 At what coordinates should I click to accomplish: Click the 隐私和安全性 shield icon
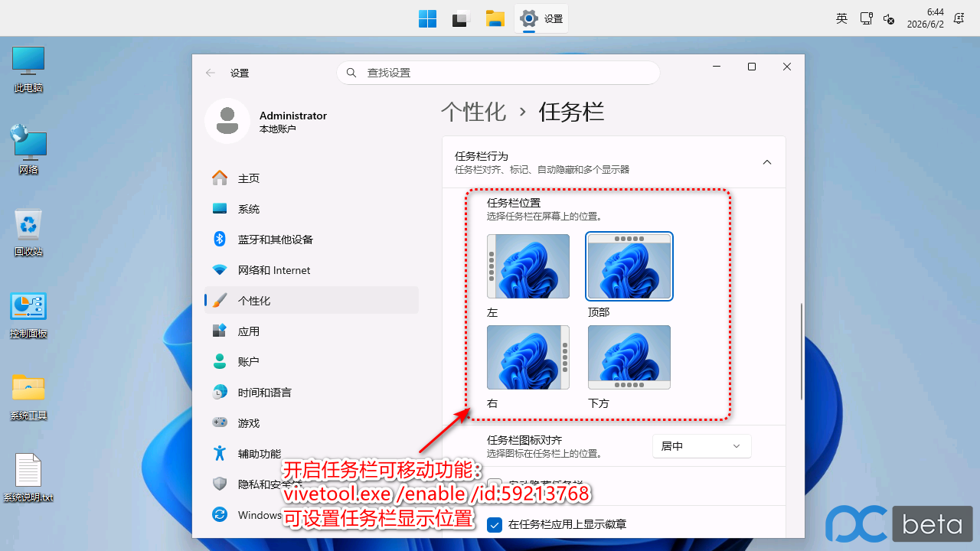[x=220, y=484]
